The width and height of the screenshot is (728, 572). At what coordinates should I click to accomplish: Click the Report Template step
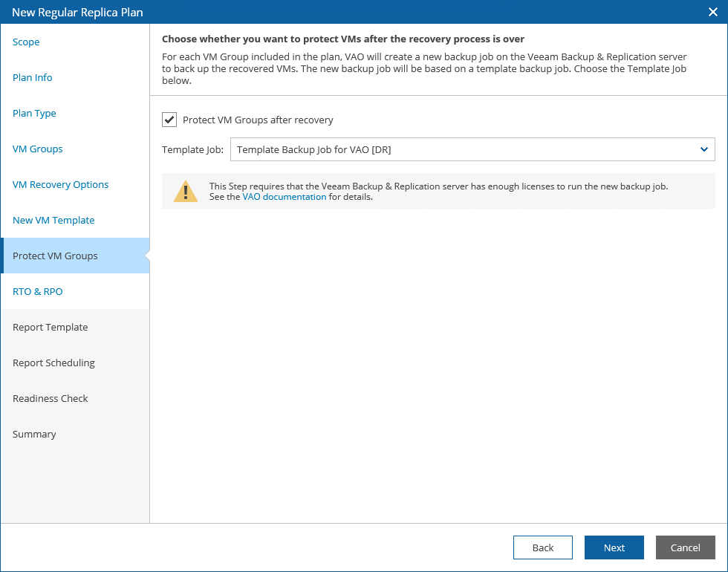[x=51, y=328]
